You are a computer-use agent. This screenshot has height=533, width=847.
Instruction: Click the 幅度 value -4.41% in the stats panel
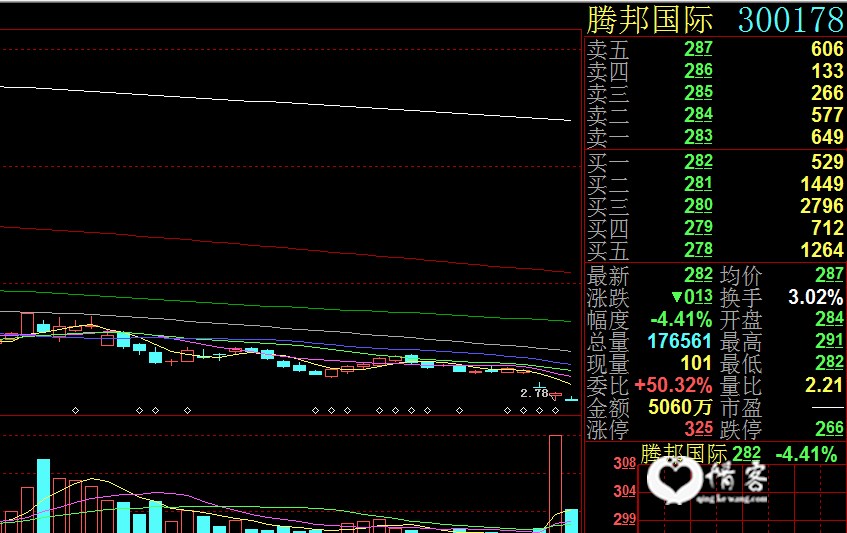point(681,319)
